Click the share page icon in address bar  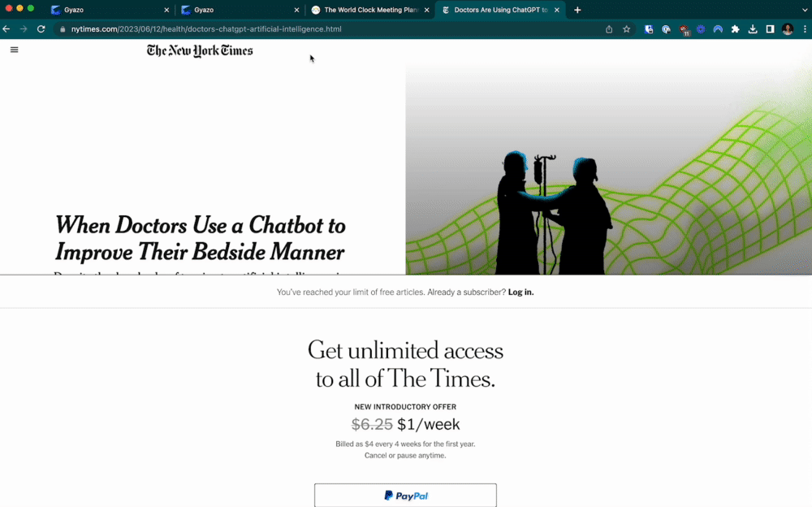pos(609,29)
